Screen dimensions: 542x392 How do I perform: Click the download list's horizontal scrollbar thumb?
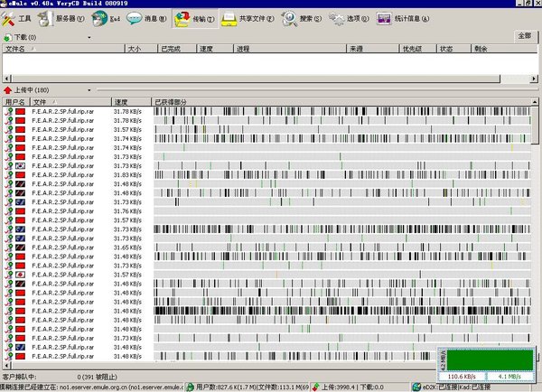[256, 79]
